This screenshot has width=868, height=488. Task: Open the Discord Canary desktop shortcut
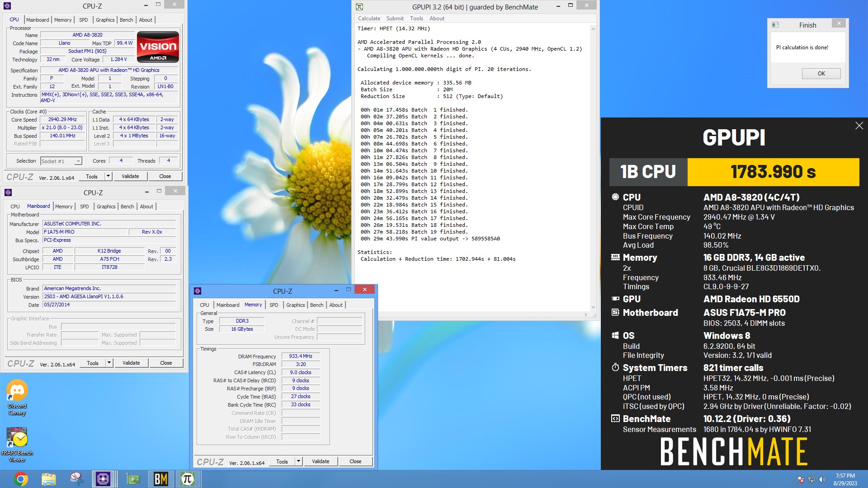point(17,398)
